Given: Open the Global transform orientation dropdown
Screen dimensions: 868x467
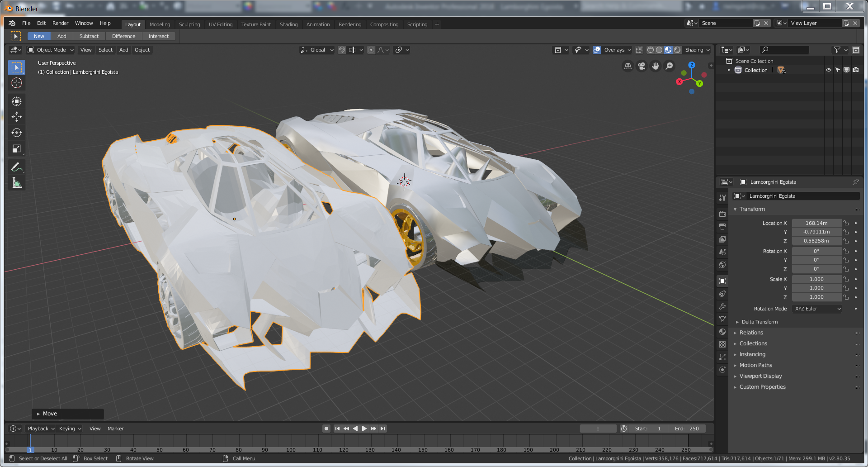Looking at the screenshot, I should 317,50.
